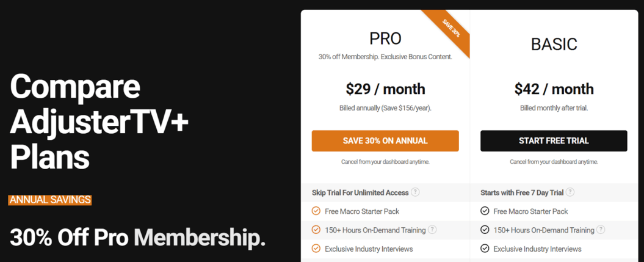Click the question mark beside Basic 150+ Hours On-Demand Training
The height and width of the screenshot is (262, 644).
tap(601, 230)
